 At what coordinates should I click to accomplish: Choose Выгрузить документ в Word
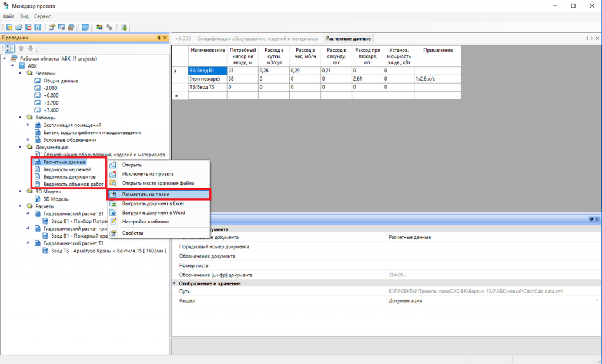pos(159,213)
